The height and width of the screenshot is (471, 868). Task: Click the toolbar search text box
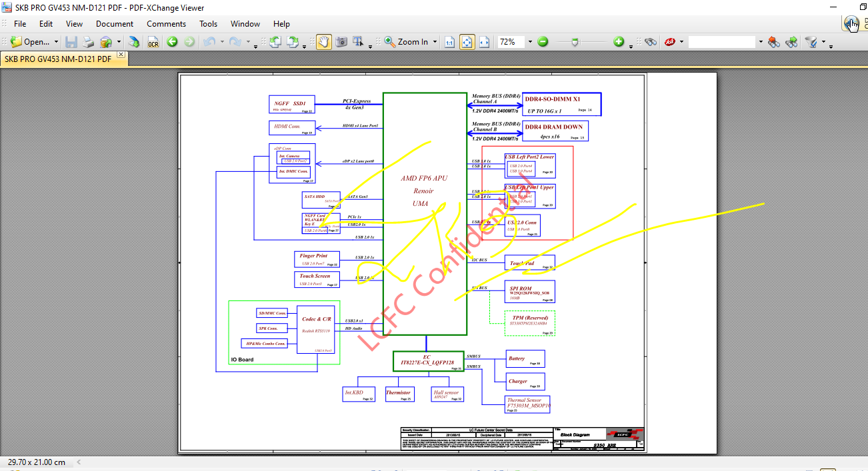(x=722, y=41)
